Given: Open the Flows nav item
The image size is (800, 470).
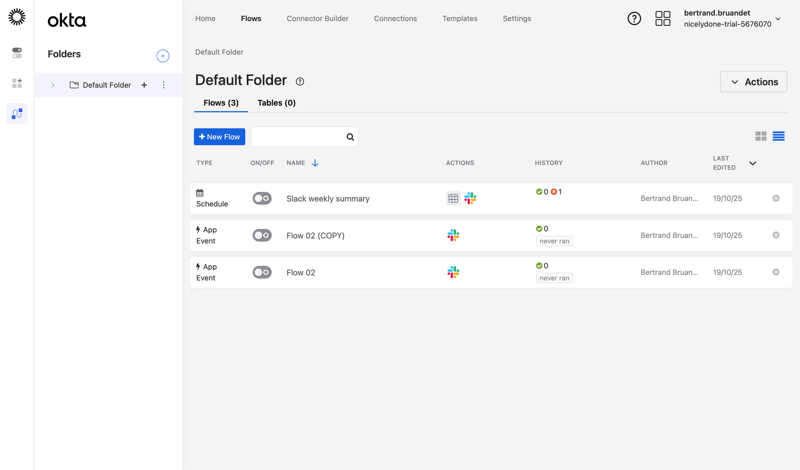Looking at the screenshot, I should click(x=251, y=18).
